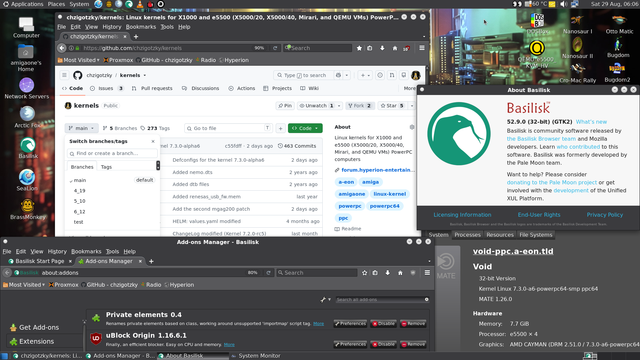Expand the main branch dropdown
The image size is (640, 360).
[81, 128]
